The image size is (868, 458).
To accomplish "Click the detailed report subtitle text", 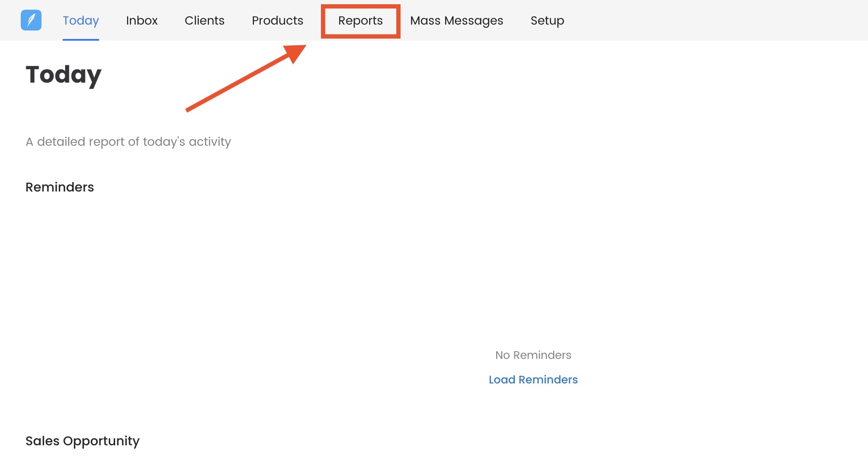I will pos(128,142).
